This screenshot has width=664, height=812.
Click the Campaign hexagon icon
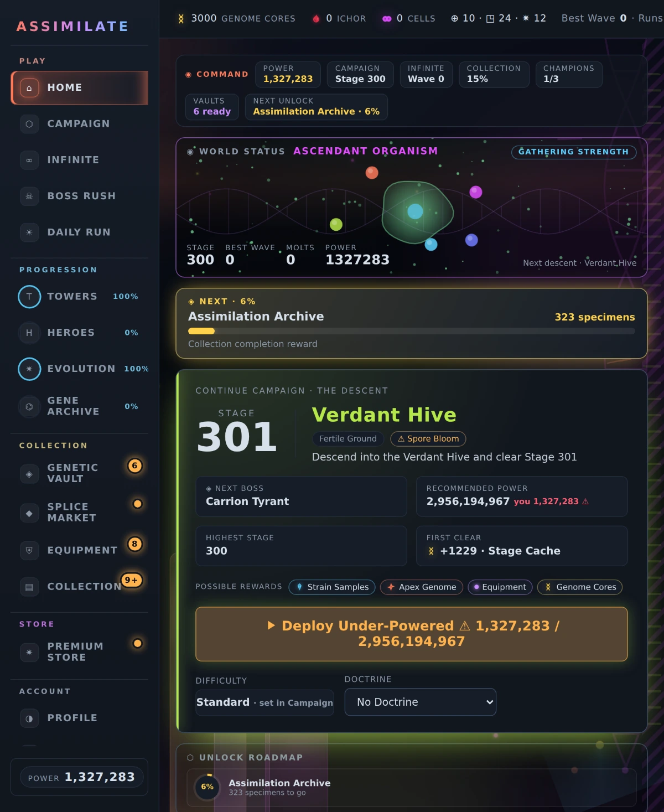coord(29,124)
